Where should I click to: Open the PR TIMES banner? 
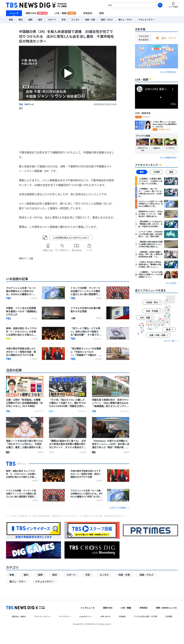(x=150, y=530)
